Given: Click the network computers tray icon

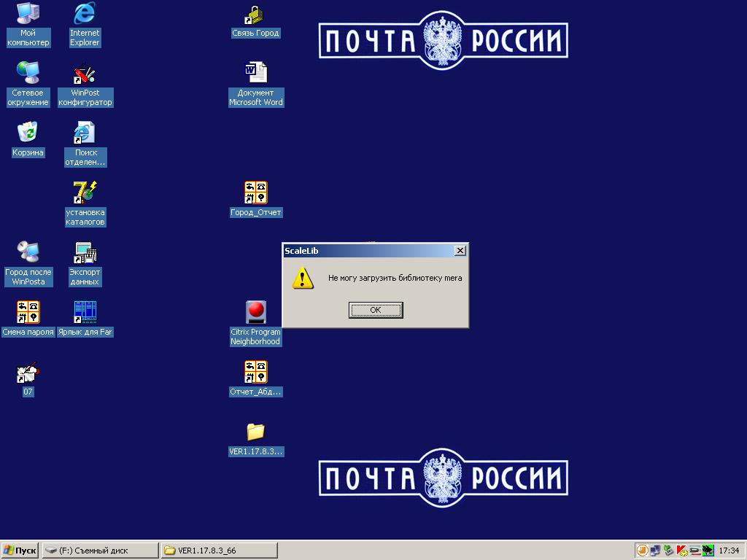Looking at the screenshot, I should tap(656, 551).
